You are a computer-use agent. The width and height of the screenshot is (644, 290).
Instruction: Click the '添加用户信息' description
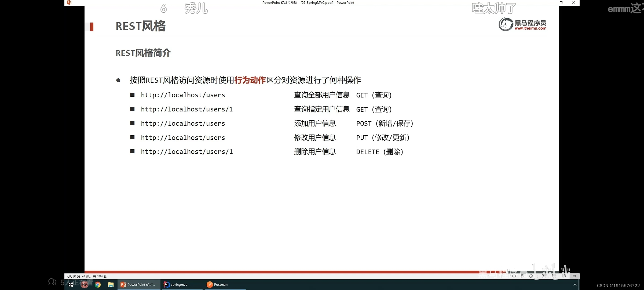(315, 124)
